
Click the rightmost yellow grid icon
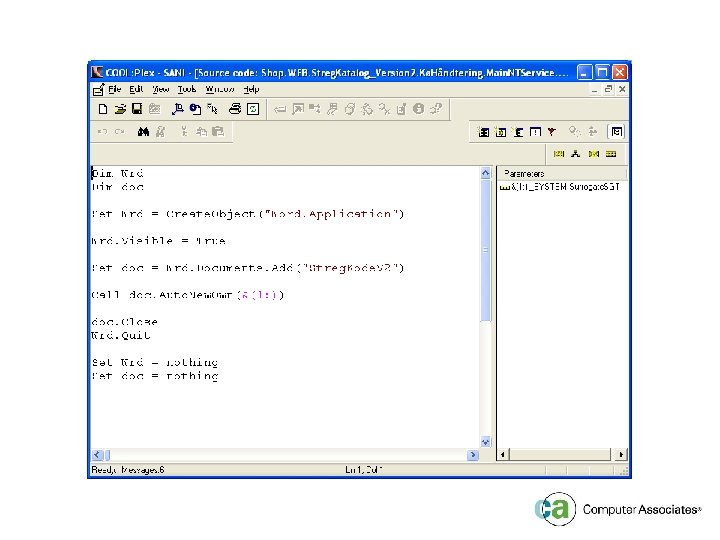point(611,154)
